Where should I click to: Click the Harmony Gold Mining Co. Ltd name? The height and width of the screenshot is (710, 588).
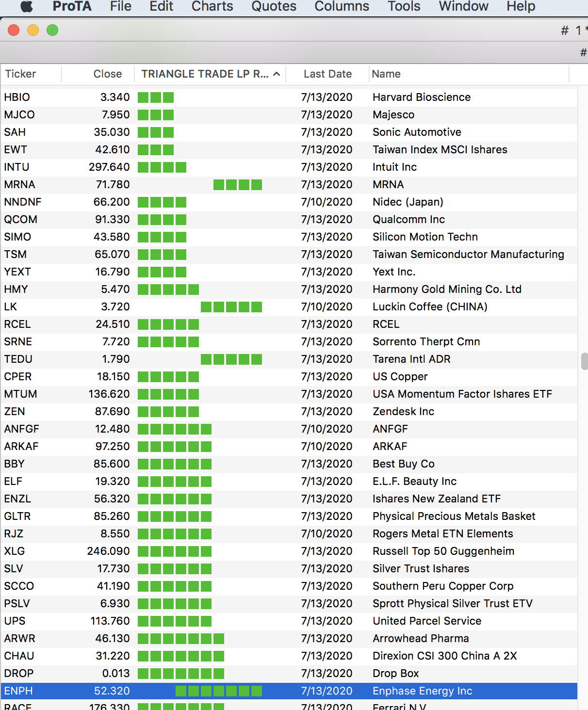(447, 289)
